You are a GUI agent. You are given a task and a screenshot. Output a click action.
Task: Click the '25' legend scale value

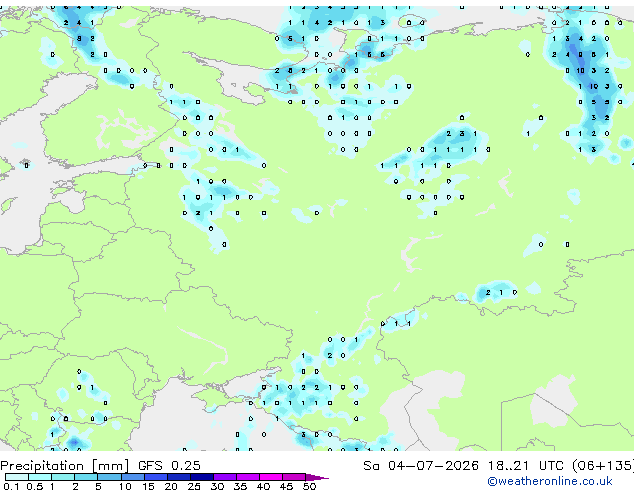[194, 486]
